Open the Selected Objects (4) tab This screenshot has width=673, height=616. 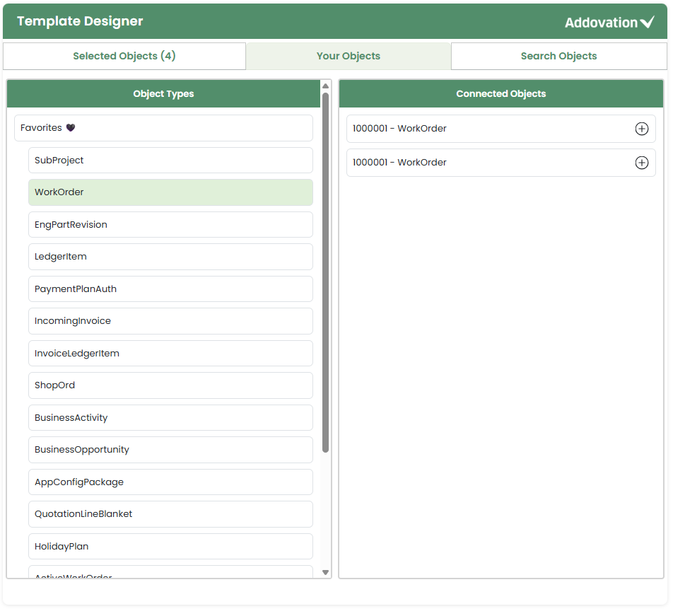coord(124,56)
